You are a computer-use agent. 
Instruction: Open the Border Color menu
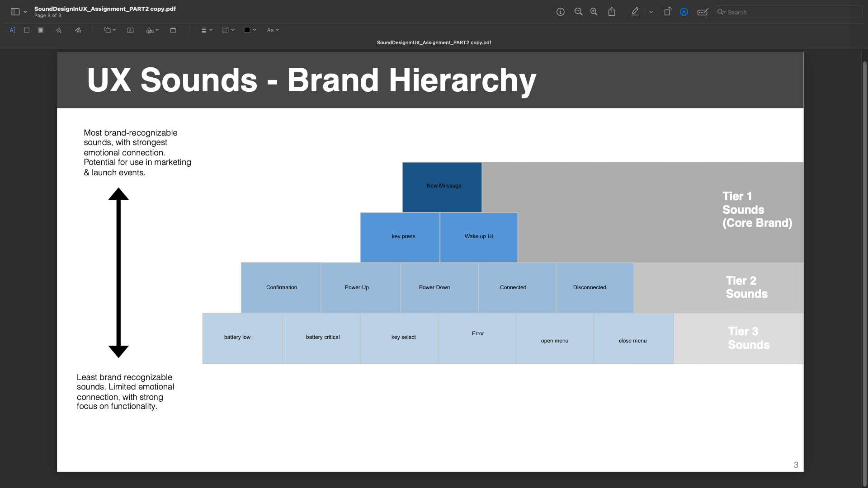(x=228, y=30)
